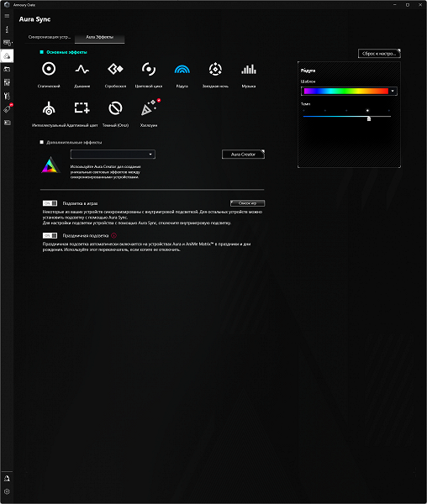Viewport: 427px width, 504px height.
Task: Choose the Breathing effect icon
Action: (82, 69)
